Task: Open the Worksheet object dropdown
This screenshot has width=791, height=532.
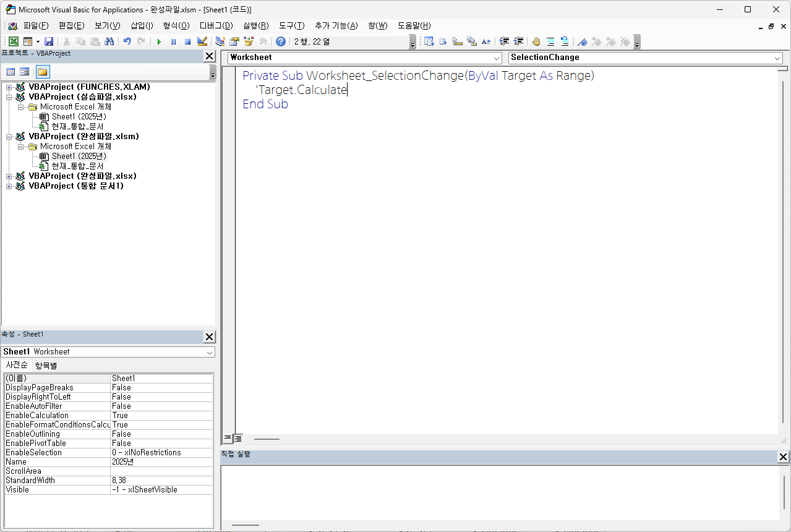Action: [x=497, y=58]
